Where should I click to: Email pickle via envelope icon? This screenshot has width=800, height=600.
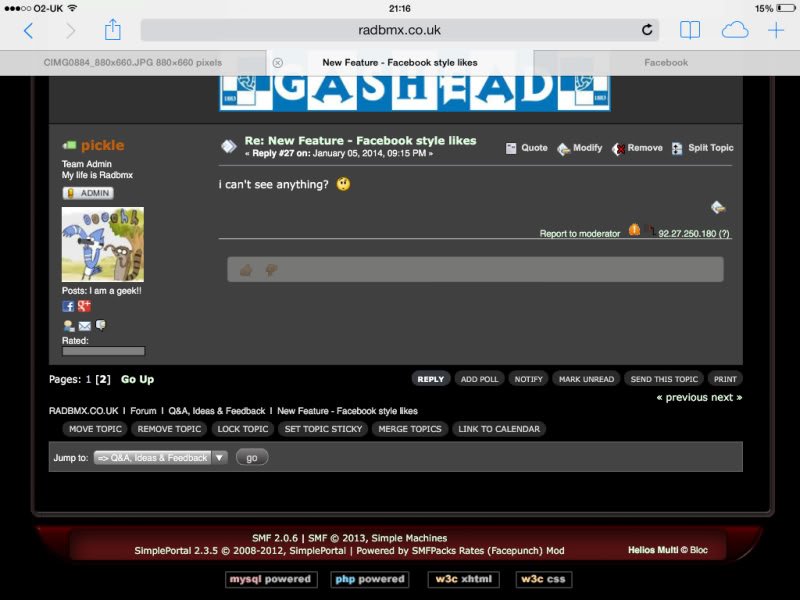(85, 326)
